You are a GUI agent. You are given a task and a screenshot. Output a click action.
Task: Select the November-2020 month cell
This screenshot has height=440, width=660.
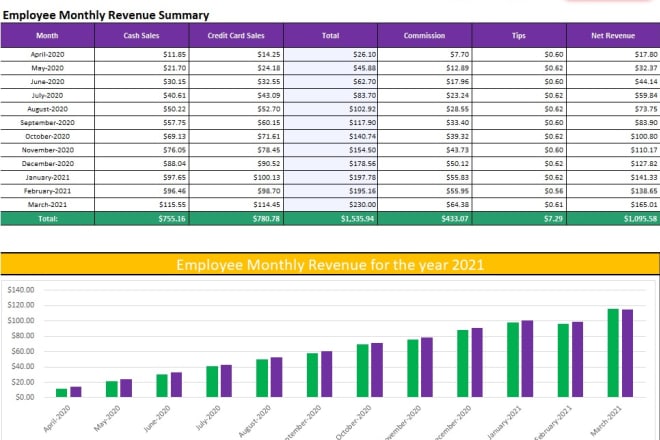tap(47, 150)
